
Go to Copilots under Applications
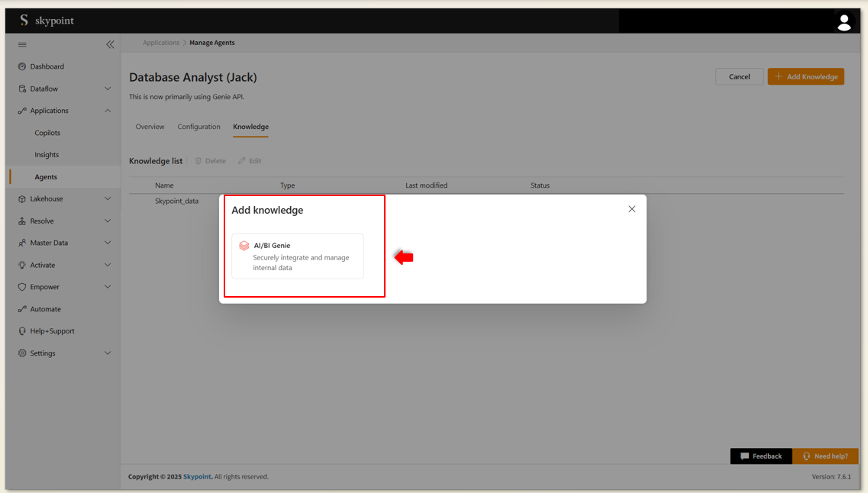[x=47, y=133]
